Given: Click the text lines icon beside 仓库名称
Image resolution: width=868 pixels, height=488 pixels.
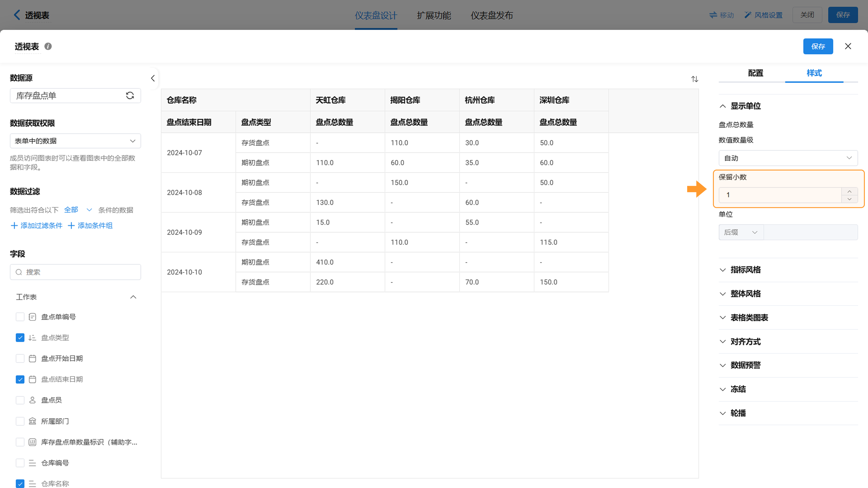Looking at the screenshot, I should tap(32, 484).
